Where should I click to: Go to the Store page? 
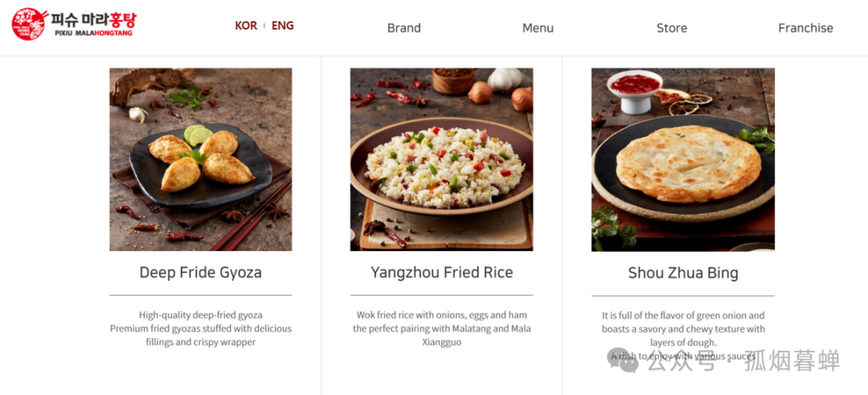click(672, 27)
